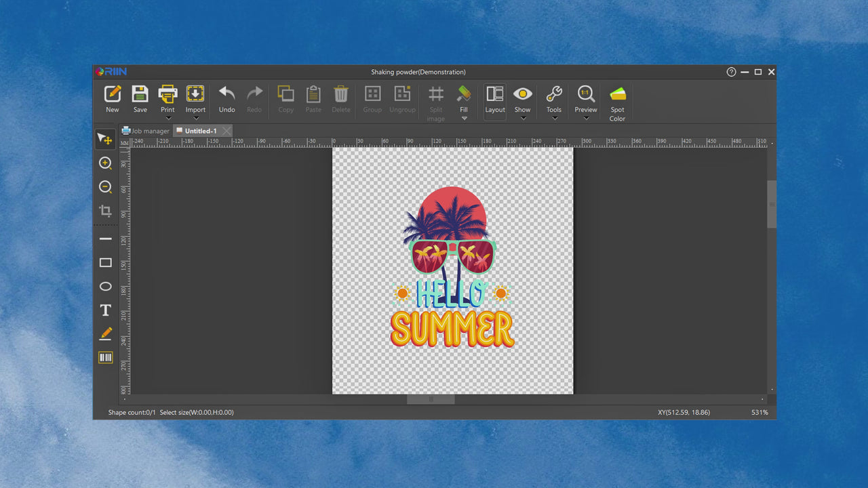Image resolution: width=868 pixels, height=488 pixels.
Task: Toggle the Layout panel button
Action: point(495,99)
